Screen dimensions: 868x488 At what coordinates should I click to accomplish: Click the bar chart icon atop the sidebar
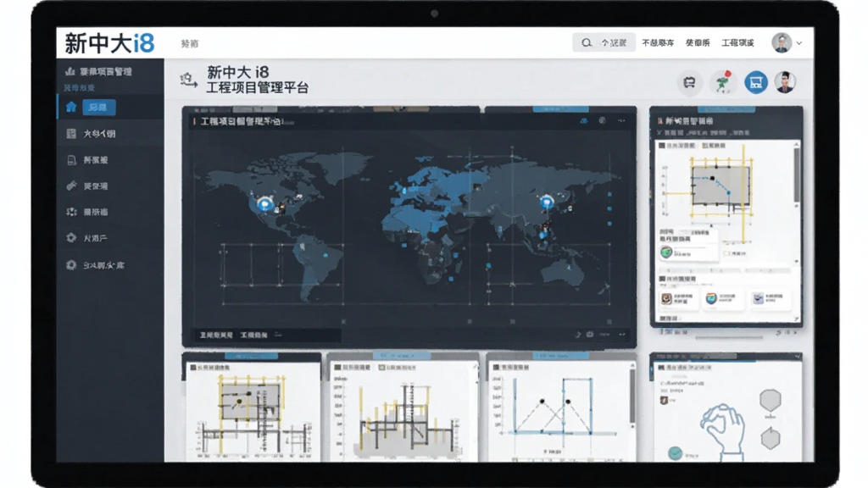coord(70,71)
